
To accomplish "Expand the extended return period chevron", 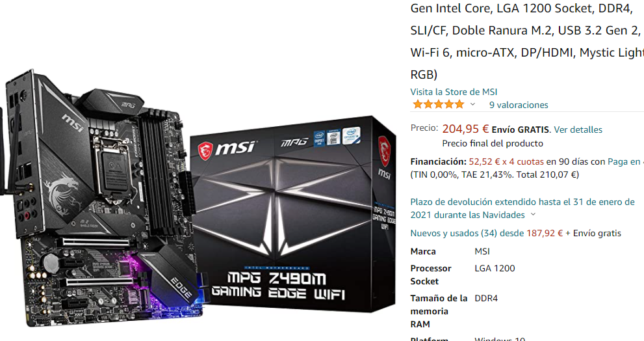I will pos(533,214).
